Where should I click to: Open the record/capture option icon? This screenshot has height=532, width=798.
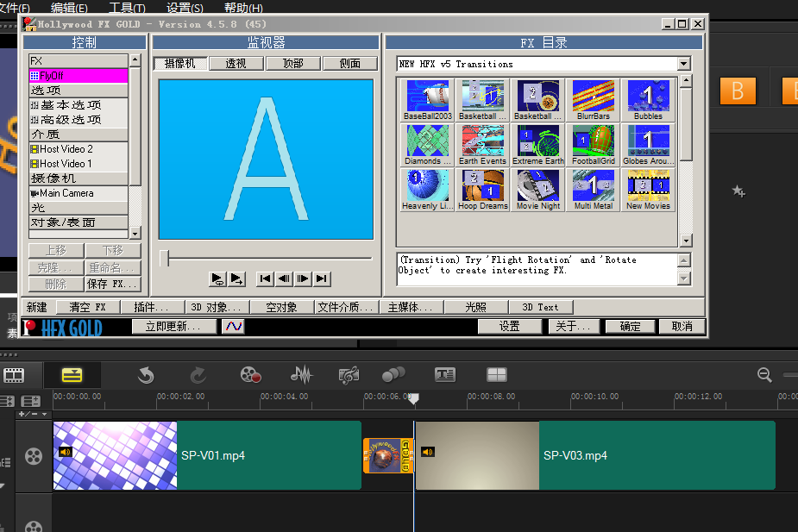pos(250,375)
